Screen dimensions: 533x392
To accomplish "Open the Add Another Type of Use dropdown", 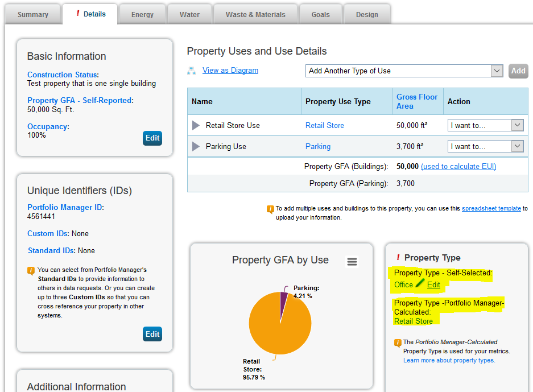I will coord(404,71).
